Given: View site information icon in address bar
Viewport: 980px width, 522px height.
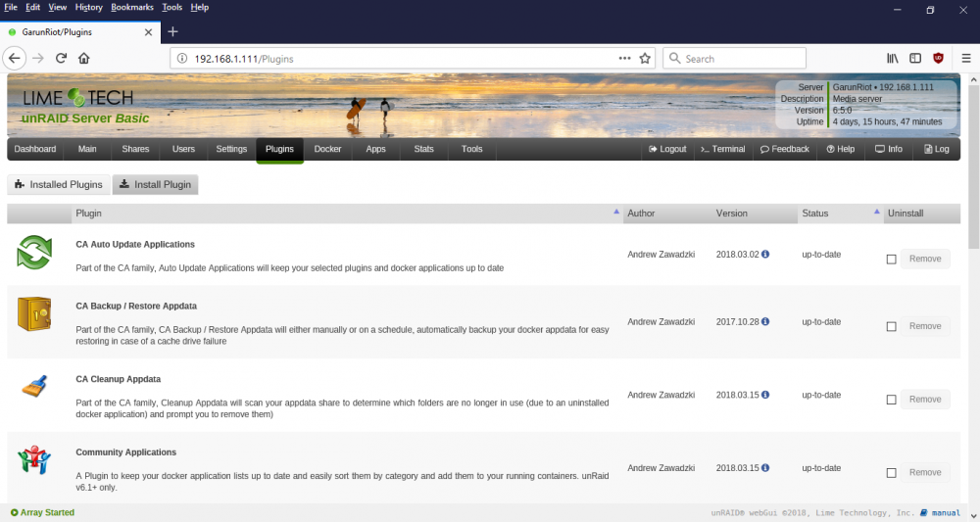Looking at the screenshot, I should tap(182, 59).
